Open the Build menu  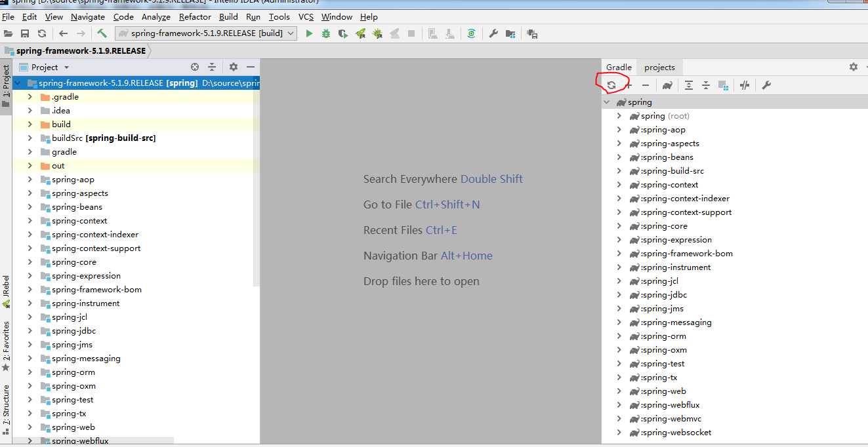[x=229, y=17]
